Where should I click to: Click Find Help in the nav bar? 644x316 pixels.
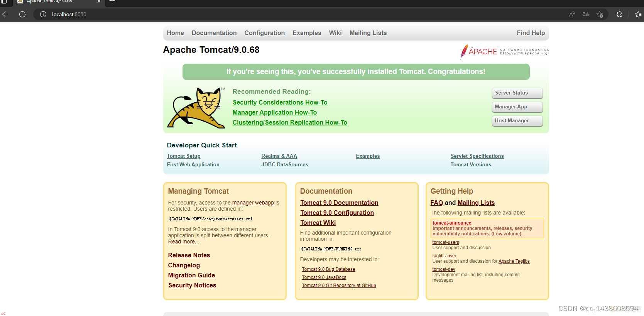pyautogui.click(x=531, y=33)
